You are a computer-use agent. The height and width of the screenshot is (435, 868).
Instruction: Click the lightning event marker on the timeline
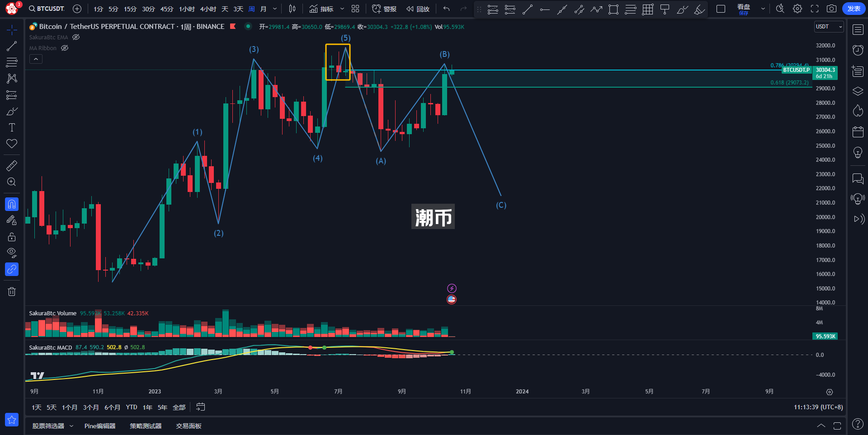pyautogui.click(x=452, y=288)
